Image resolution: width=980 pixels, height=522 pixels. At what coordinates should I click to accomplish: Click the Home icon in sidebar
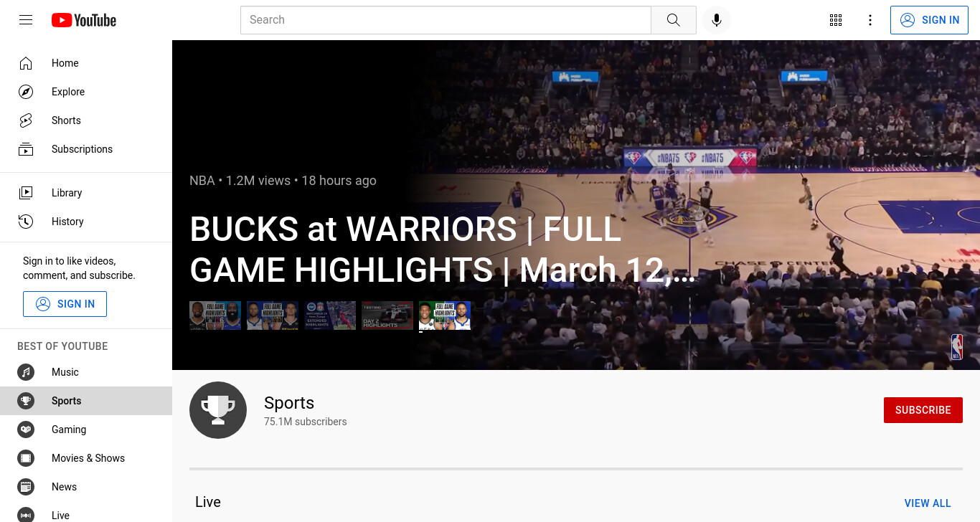point(26,63)
